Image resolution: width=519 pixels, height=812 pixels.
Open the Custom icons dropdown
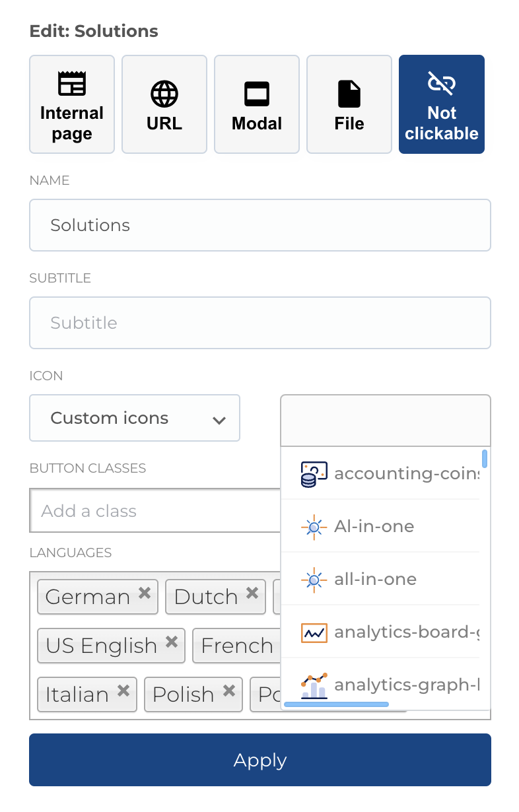(134, 418)
